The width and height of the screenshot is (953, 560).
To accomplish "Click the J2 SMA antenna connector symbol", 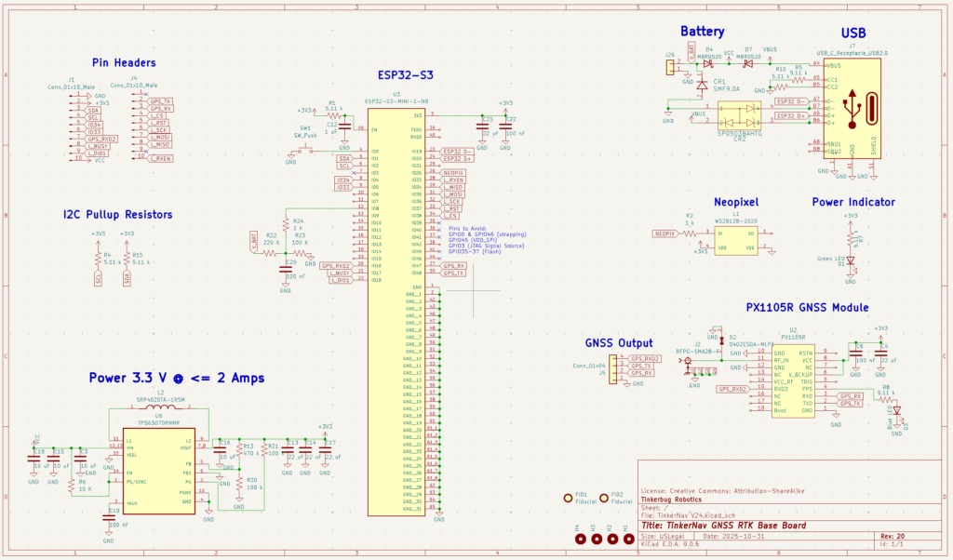I will 690,364.
